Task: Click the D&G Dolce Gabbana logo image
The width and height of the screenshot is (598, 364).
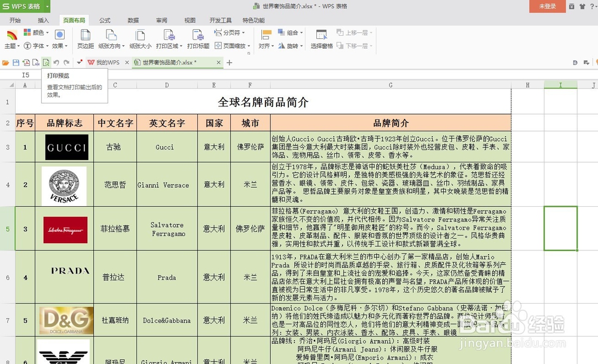Action: coord(66,320)
